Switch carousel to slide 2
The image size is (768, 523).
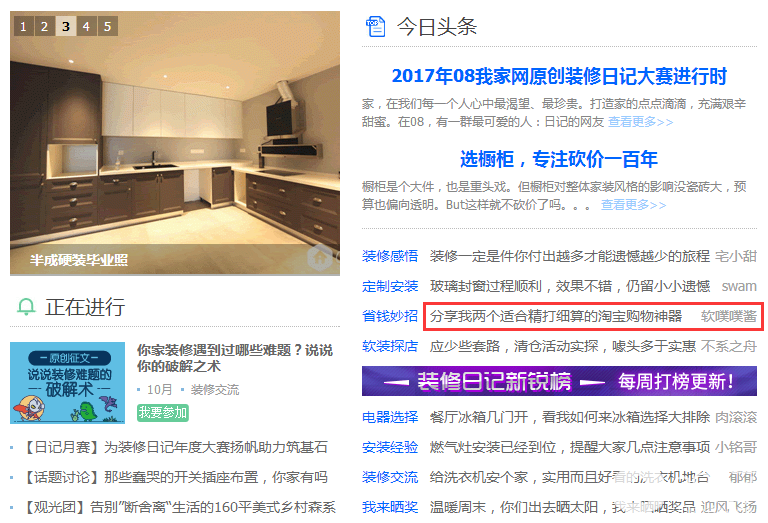tap(44, 26)
